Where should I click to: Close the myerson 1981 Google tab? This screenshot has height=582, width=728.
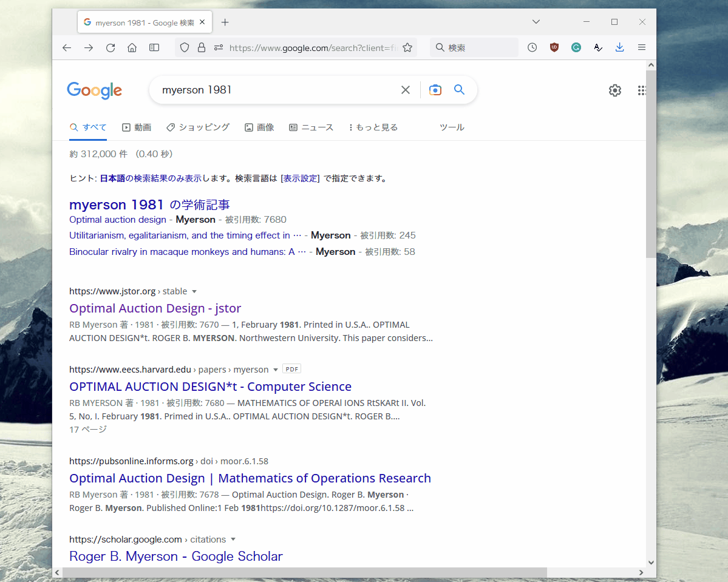tap(202, 22)
